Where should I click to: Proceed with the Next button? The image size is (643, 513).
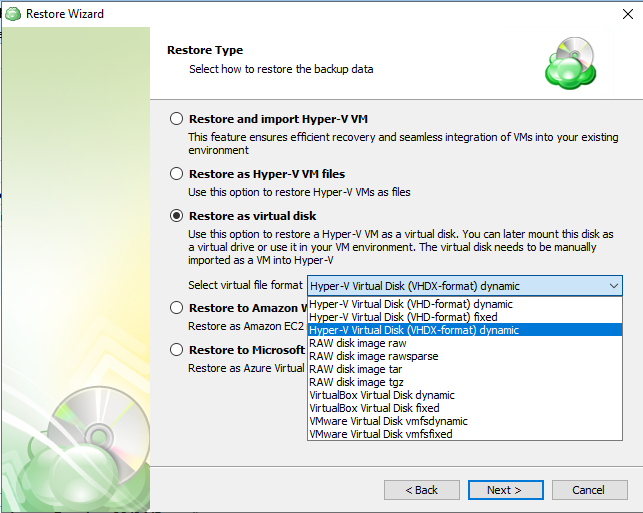[x=506, y=490]
